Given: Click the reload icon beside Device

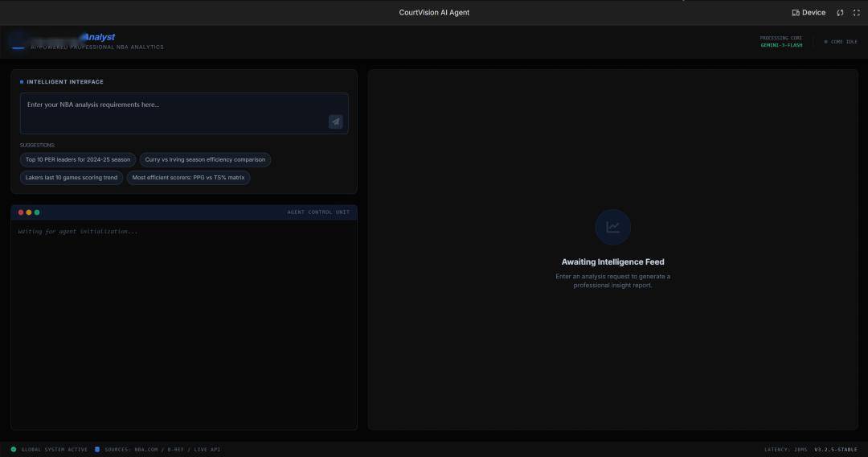Looking at the screenshot, I should pyautogui.click(x=840, y=13).
